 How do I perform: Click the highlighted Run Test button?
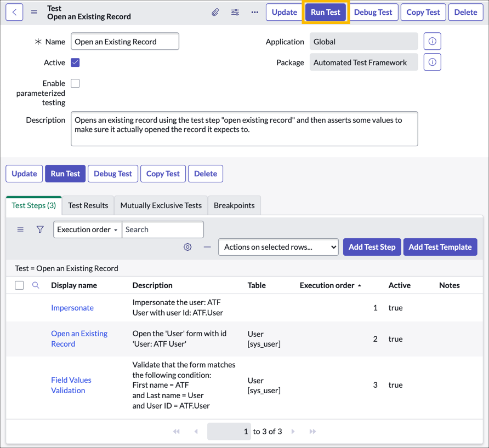(325, 12)
